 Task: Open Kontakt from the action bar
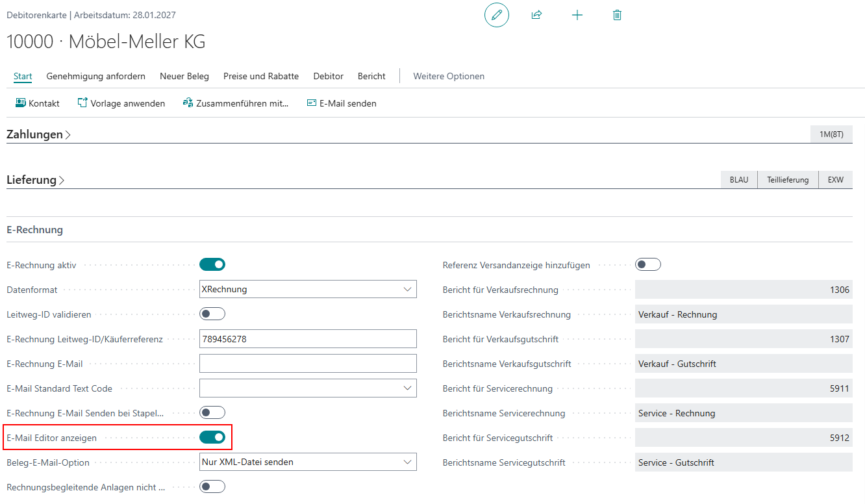[38, 103]
